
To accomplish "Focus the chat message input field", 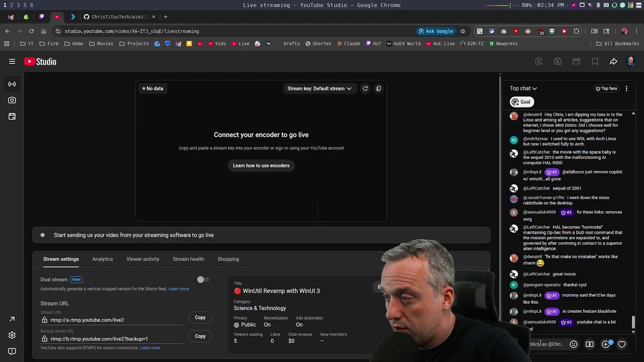I will [546, 344].
